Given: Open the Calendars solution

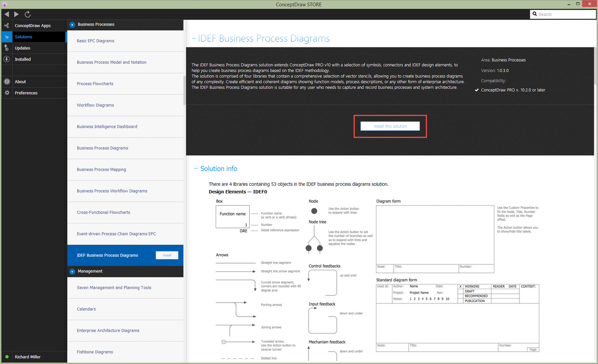Looking at the screenshot, I should 125,309.
